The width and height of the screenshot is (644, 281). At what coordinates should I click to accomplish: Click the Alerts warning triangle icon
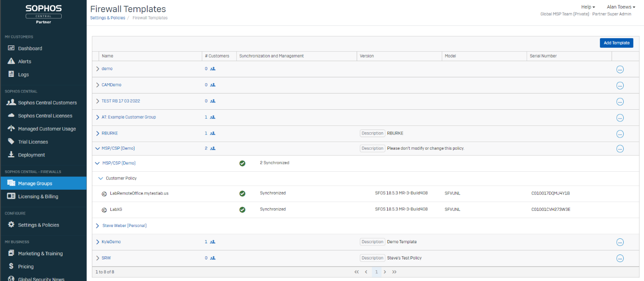click(x=11, y=61)
